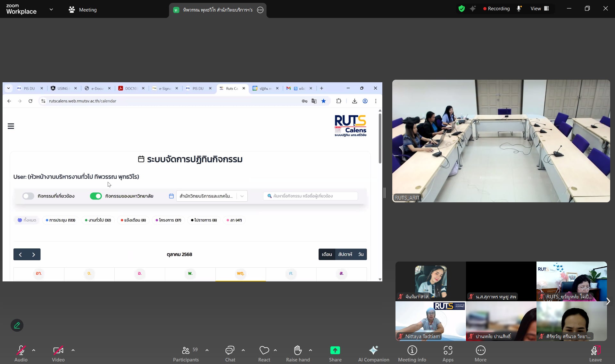Click the Leave meeting button

[595, 353]
